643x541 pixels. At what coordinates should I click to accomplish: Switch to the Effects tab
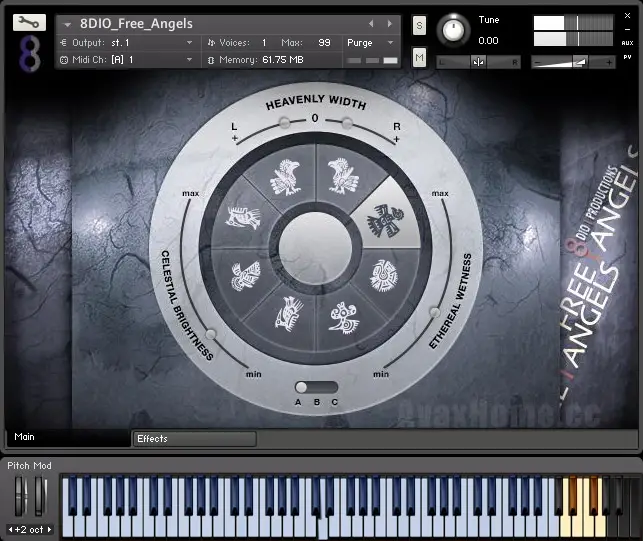pyautogui.click(x=194, y=439)
